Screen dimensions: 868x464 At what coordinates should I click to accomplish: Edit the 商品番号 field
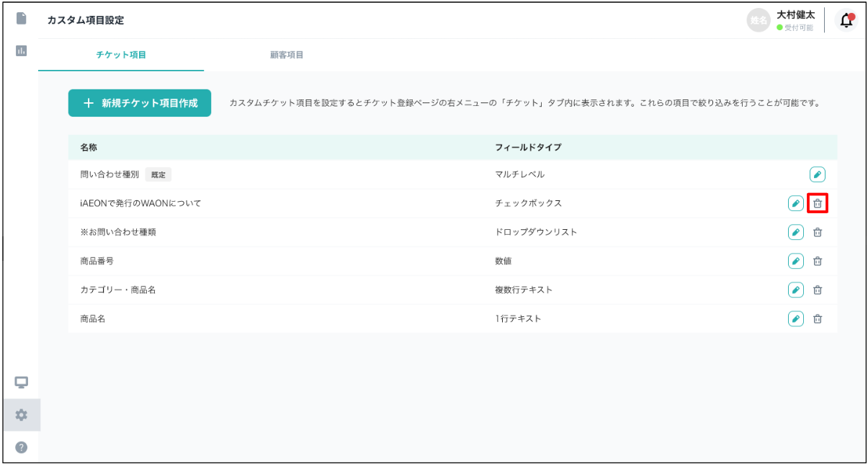pyautogui.click(x=795, y=261)
